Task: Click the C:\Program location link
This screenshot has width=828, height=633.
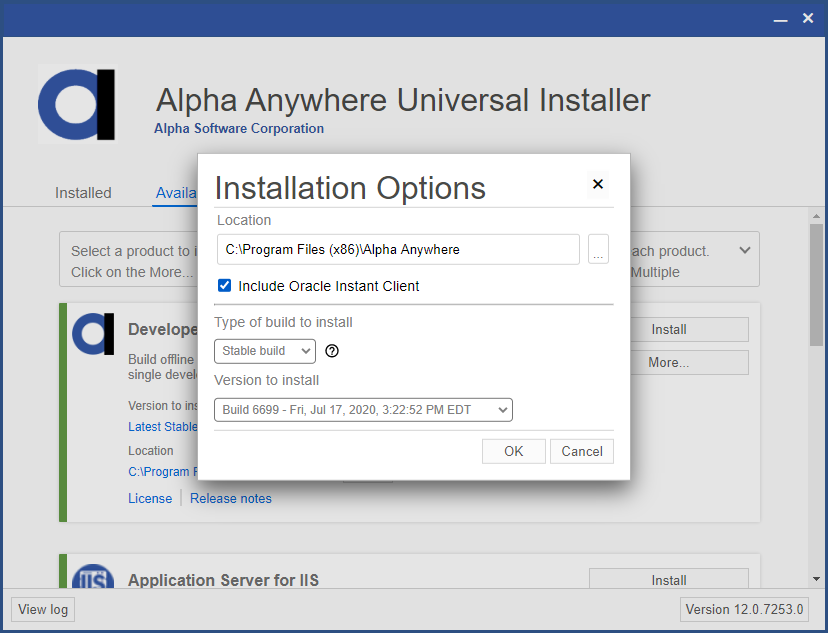Action: click(163, 471)
